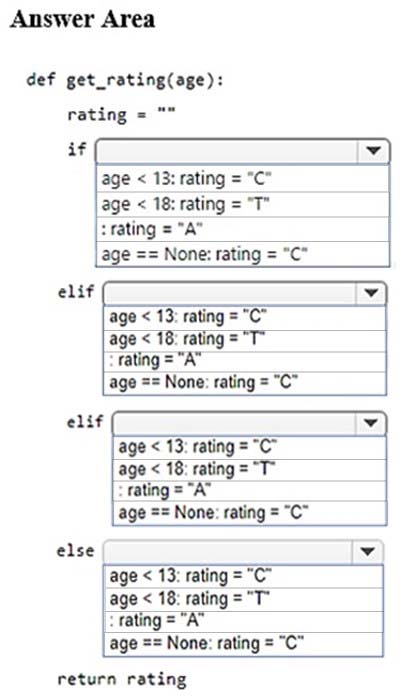Pick ': rating = "A"' in second elif list
Screen dimensions: 414x697
point(249,490)
